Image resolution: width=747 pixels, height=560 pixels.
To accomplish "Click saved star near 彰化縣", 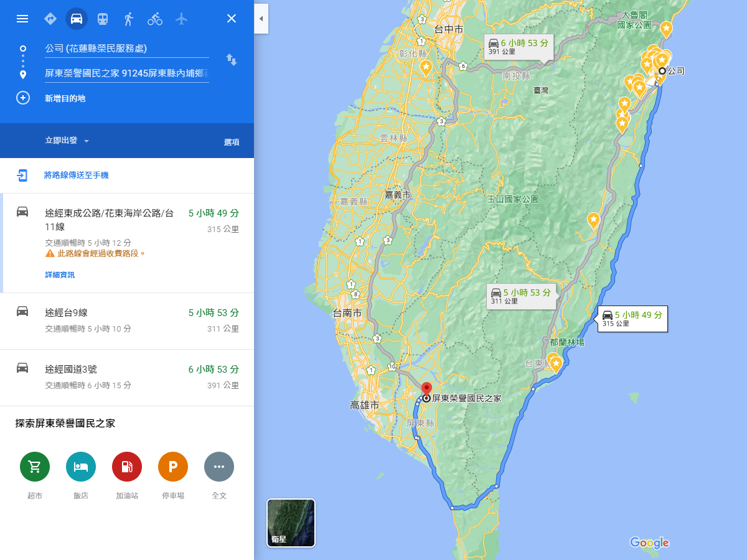I will pyautogui.click(x=426, y=67).
